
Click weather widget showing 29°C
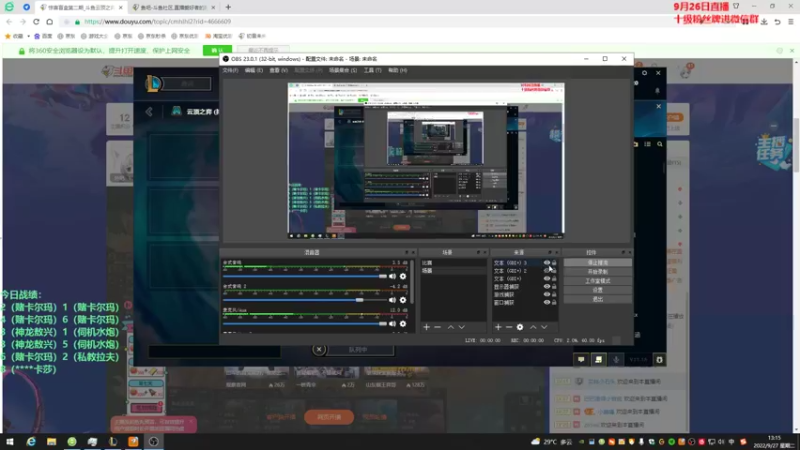coord(551,442)
